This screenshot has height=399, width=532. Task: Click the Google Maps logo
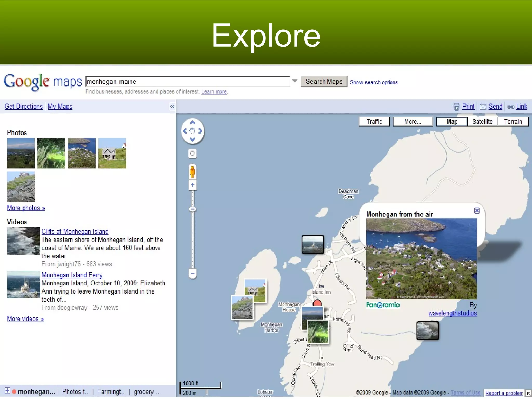pyautogui.click(x=43, y=82)
